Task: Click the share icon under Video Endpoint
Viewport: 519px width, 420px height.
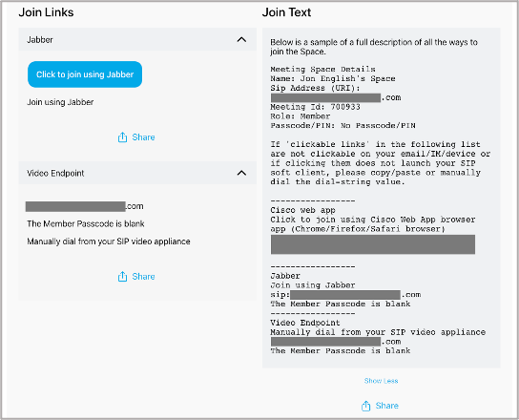Action: click(x=122, y=277)
